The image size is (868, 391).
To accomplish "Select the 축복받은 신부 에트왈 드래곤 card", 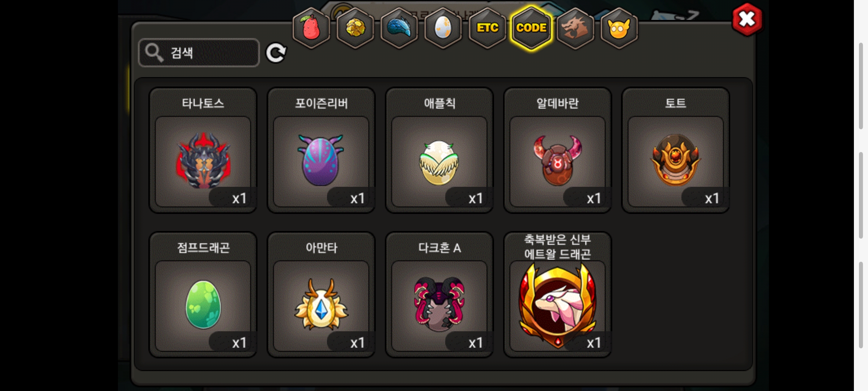I will (558, 295).
